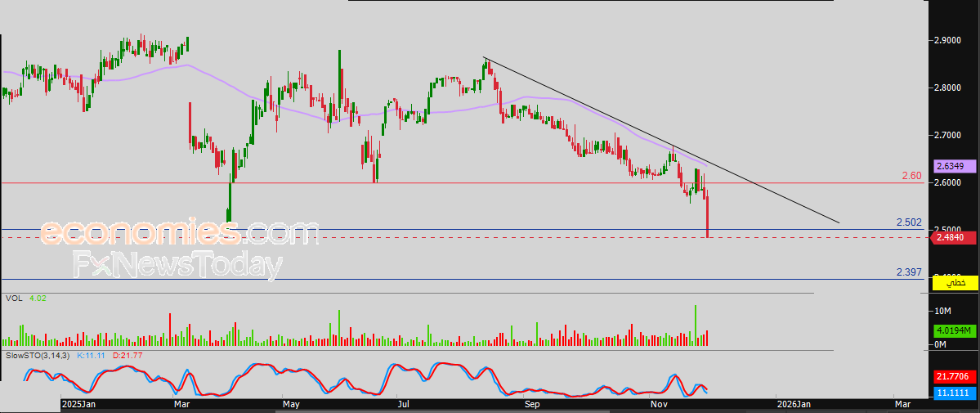This screenshot has height=413, width=980.
Task: Click the Mar 2025 date label on the time axis
Action: coord(182,405)
